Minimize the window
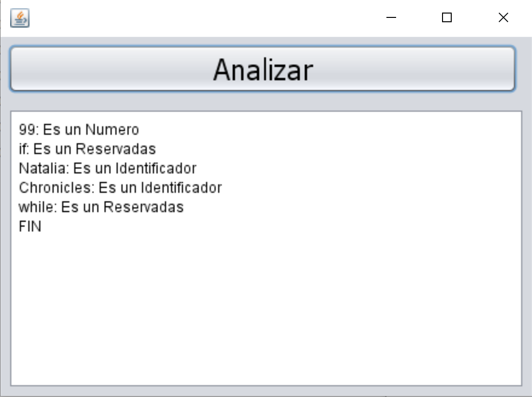This screenshot has height=397, width=532. 391,17
